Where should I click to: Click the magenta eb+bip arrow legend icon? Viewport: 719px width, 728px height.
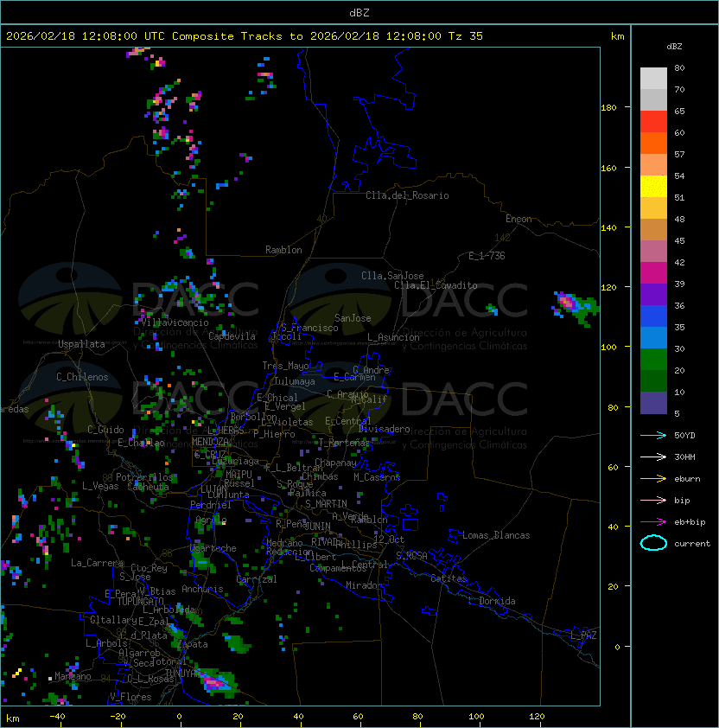tap(653, 522)
